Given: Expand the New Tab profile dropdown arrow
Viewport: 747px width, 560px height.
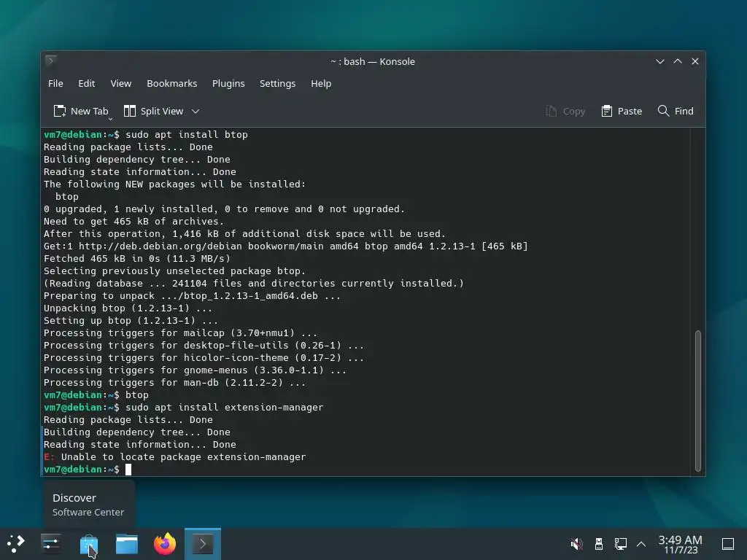Looking at the screenshot, I should point(111,119).
